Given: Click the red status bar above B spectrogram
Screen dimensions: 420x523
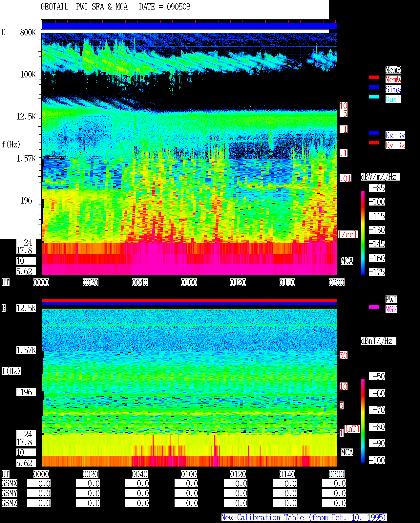Looking at the screenshot, I should pos(189,300).
